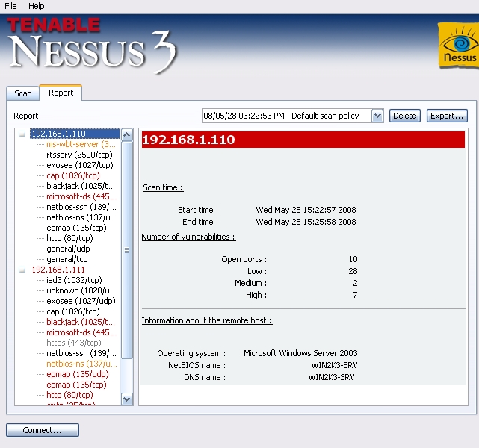This screenshot has height=448, width=479.
Task: Click the tree scrollbar down arrow
Action: [x=127, y=399]
